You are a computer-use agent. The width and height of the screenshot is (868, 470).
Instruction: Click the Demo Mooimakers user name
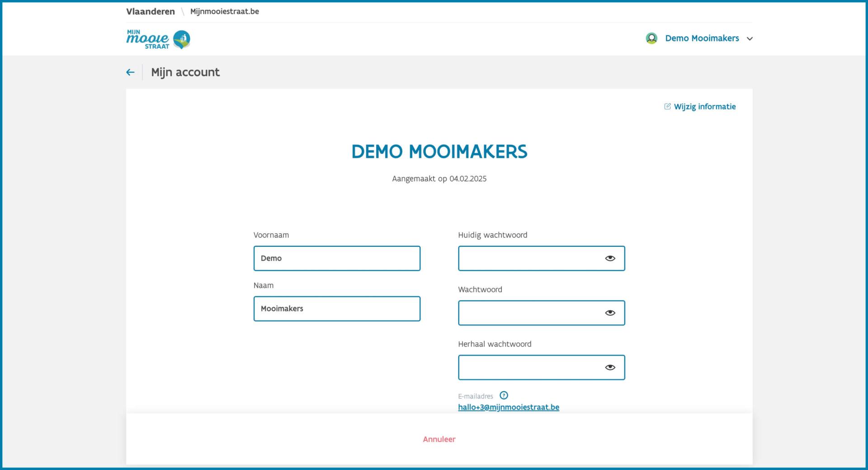pyautogui.click(x=702, y=38)
